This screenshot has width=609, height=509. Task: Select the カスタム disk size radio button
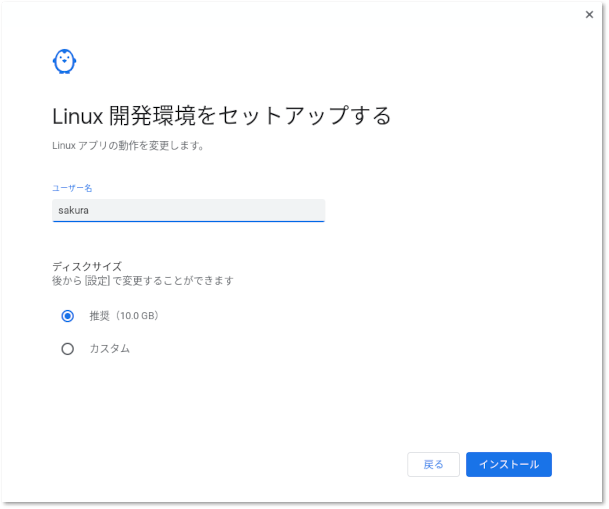(x=68, y=349)
